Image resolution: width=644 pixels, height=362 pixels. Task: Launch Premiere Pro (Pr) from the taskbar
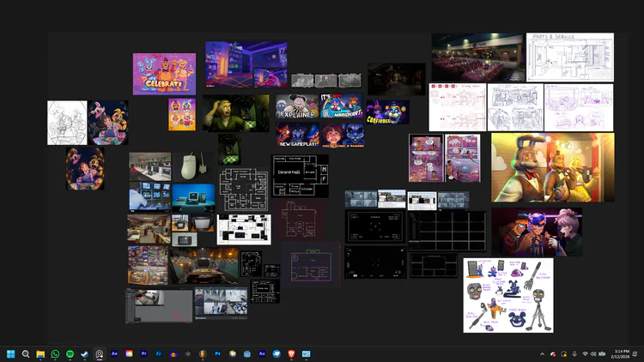(143, 353)
